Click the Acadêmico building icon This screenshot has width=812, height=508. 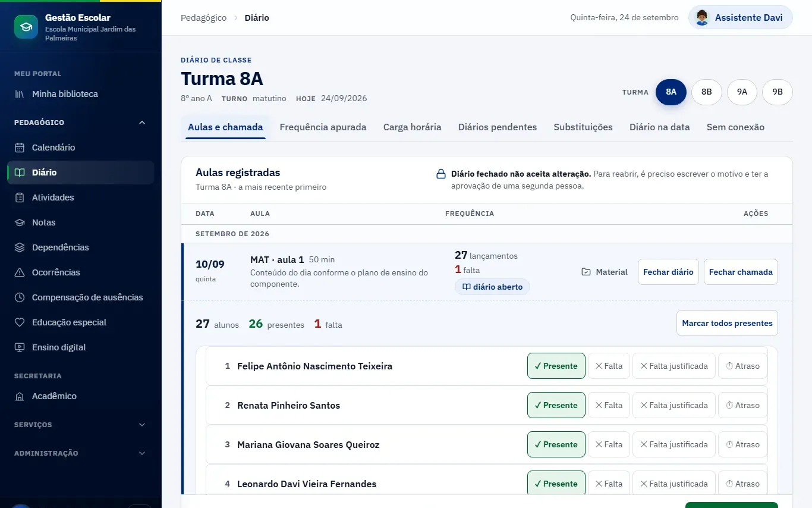point(20,396)
